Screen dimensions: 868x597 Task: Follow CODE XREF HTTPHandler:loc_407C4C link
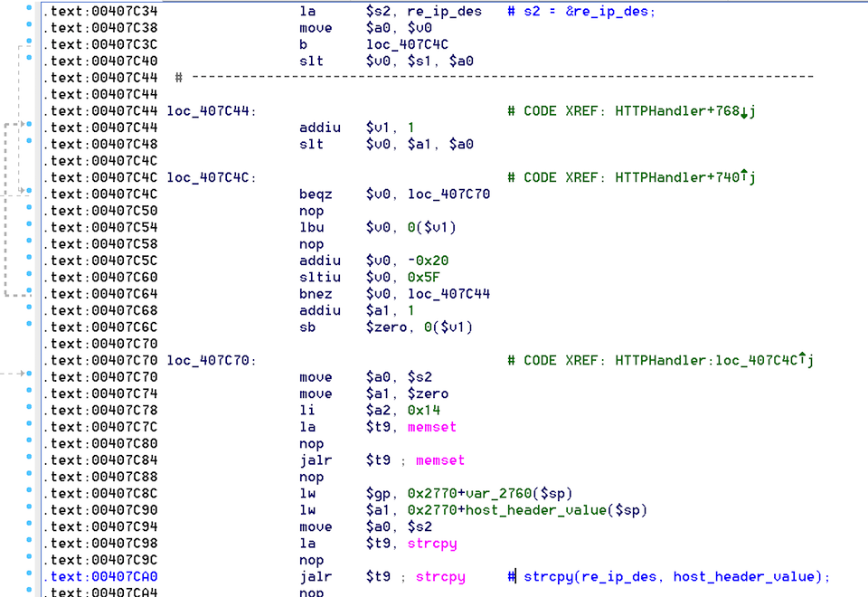714,360
